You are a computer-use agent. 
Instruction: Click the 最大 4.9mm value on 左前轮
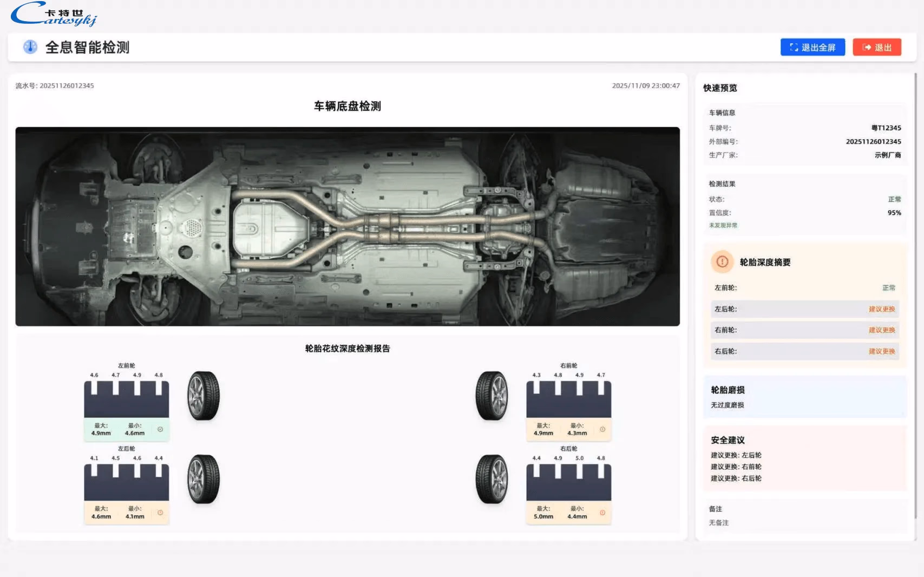coord(101,433)
